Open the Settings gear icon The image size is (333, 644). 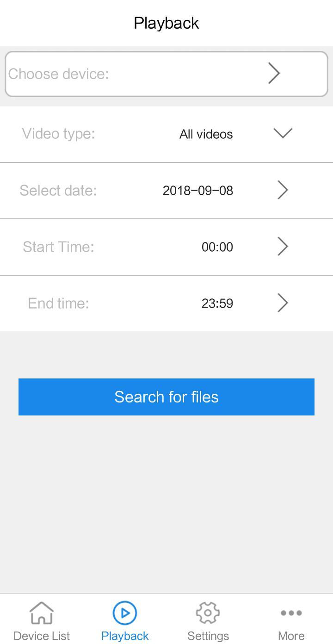pyautogui.click(x=208, y=613)
